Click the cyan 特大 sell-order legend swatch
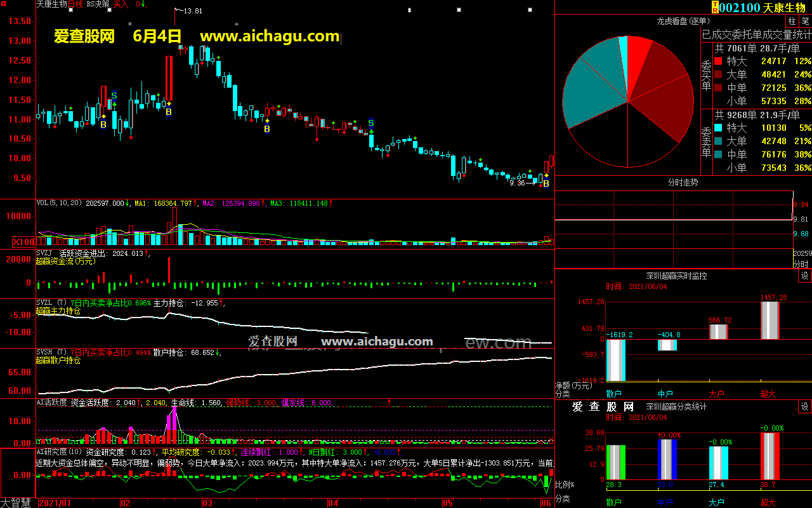Viewport: 812px width, 508px height. tap(718, 128)
